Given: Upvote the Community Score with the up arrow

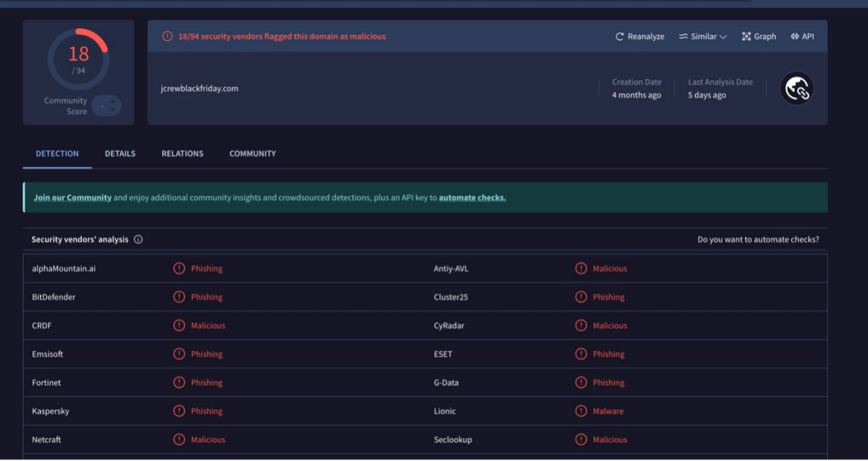Looking at the screenshot, I should tap(113, 101).
